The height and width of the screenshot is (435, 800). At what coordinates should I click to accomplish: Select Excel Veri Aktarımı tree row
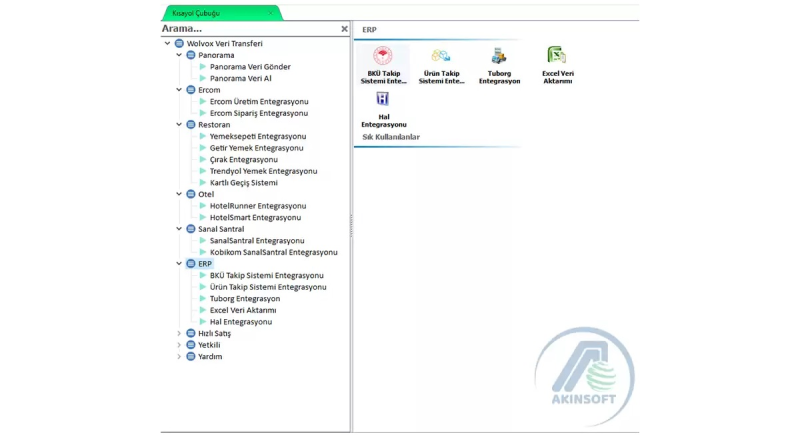point(243,310)
